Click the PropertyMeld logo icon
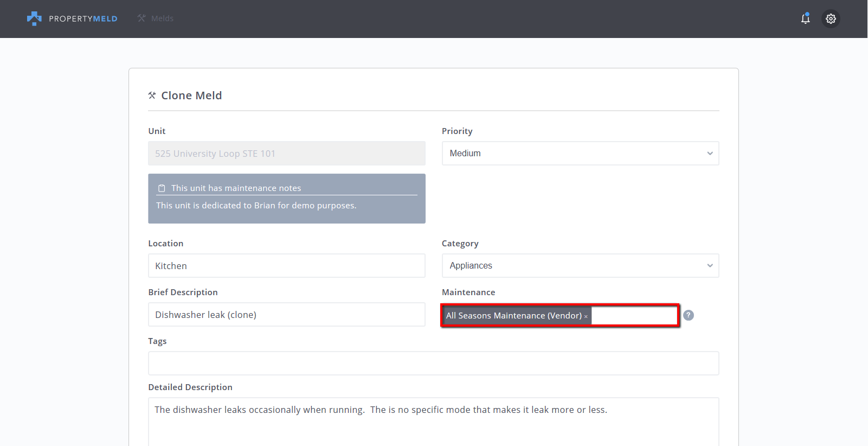The image size is (868, 446). tap(34, 18)
